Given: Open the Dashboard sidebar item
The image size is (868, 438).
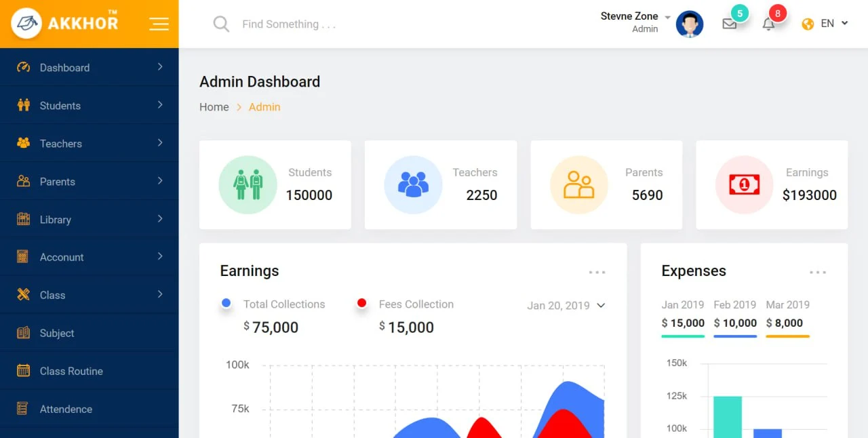Looking at the screenshot, I should 90,67.
